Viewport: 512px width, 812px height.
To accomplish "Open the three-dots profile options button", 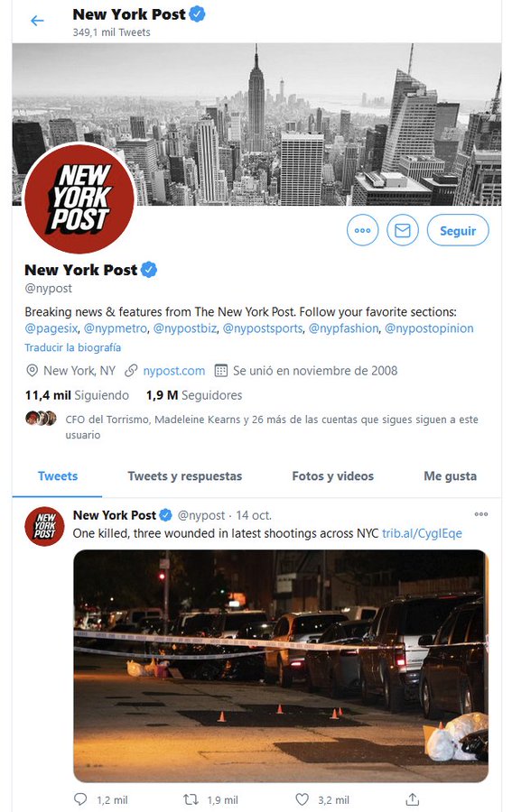I will click(x=362, y=230).
